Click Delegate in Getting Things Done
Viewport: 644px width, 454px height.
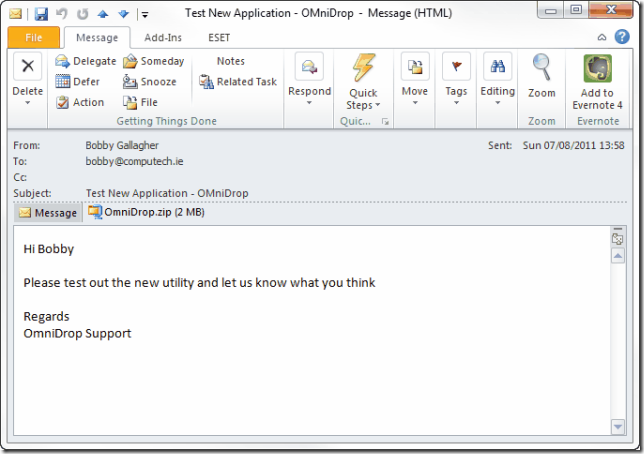pyautogui.click(x=86, y=61)
